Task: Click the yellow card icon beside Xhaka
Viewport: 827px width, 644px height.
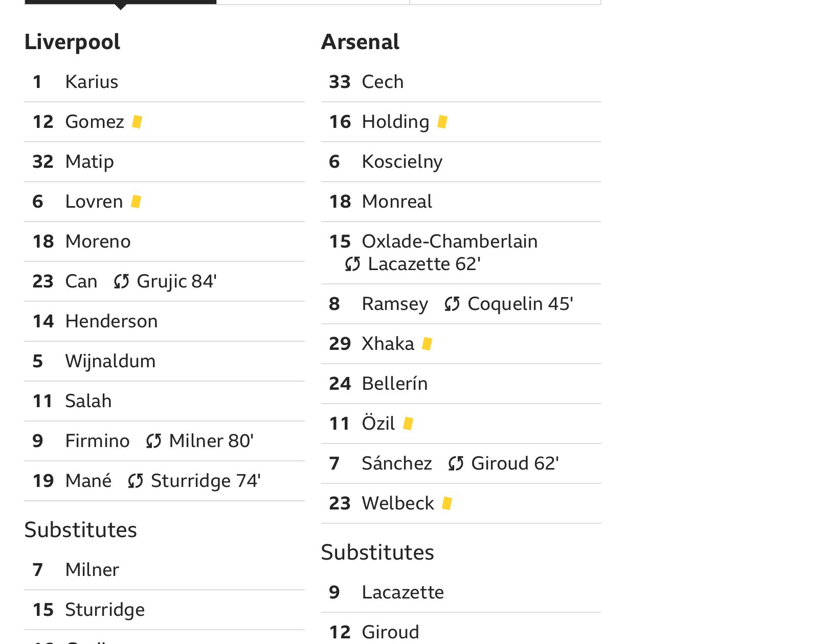Action: [x=428, y=344]
